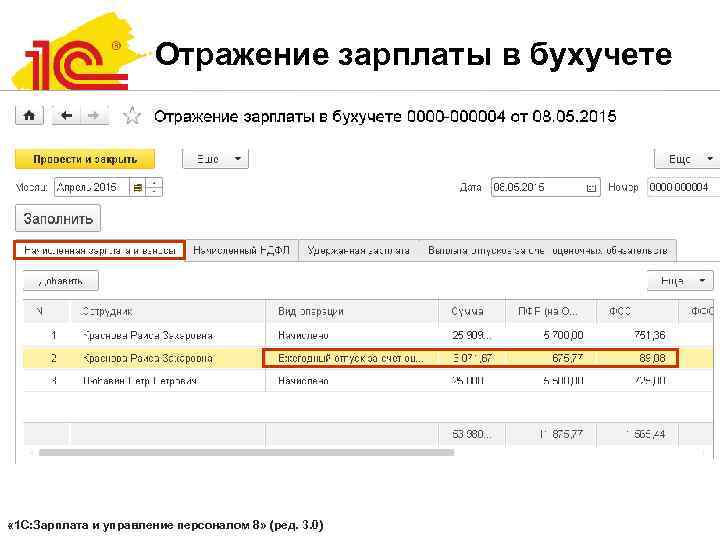The height and width of the screenshot is (540, 720).
Task: Click the Месяц input field
Action: pyautogui.click(x=91, y=187)
